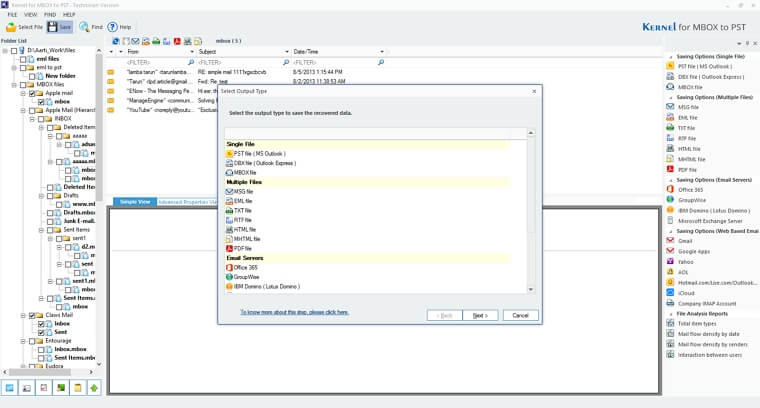Screen dimensions: 760x408
Task: Click the Save toolbar button
Action: (60, 27)
